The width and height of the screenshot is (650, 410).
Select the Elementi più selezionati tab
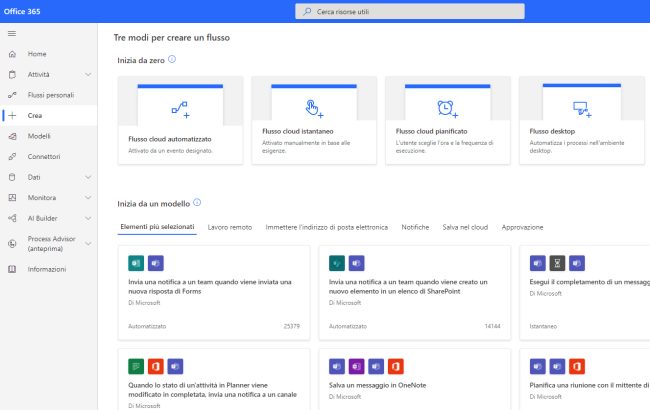tap(157, 227)
